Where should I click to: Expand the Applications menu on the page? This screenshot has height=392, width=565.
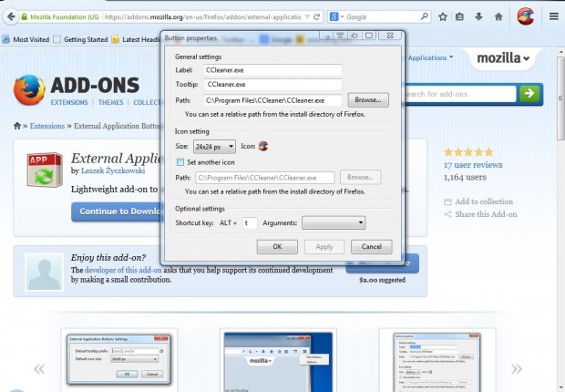click(x=431, y=57)
